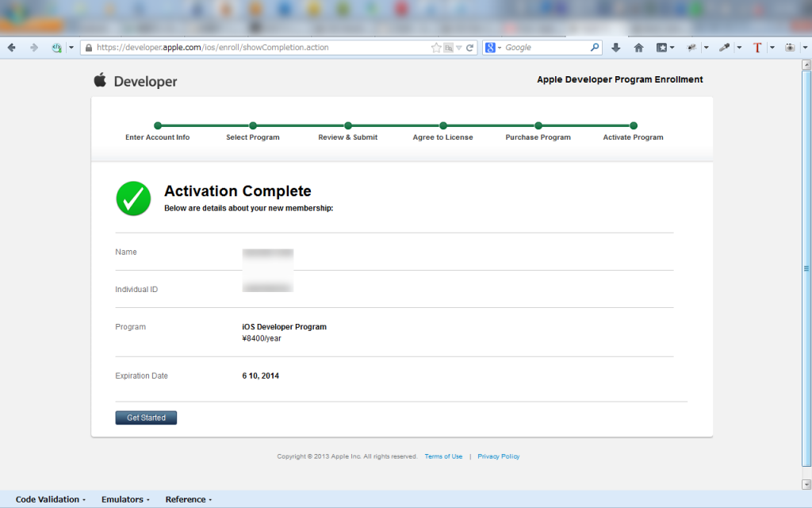Click the Enter Account Info step label
This screenshot has height=508, width=812.
coord(158,137)
